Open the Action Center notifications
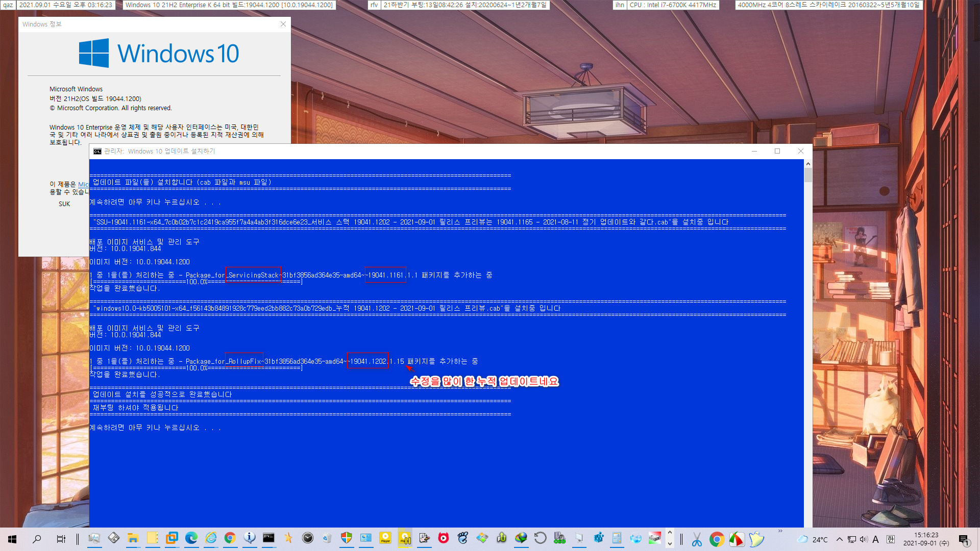The height and width of the screenshot is (551, 980). coord(964,539)
